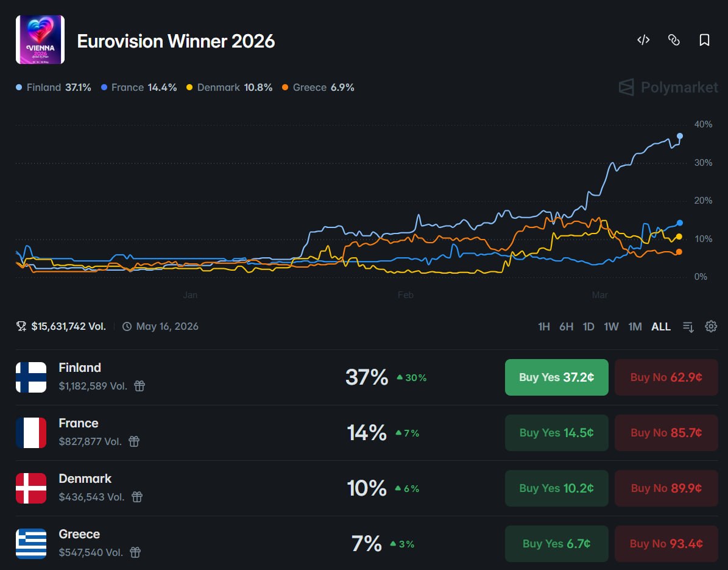Buy No on France at 85.7¢
Screen dimensions: 728x570
(666, 433)
